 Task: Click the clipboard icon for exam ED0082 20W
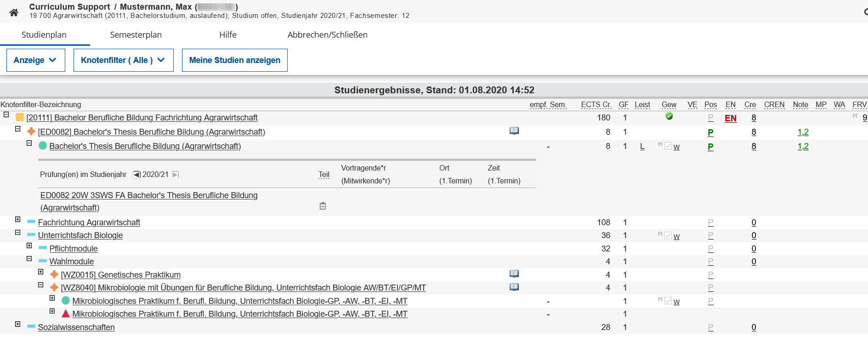pyautogui.click(x=323, y=206)
